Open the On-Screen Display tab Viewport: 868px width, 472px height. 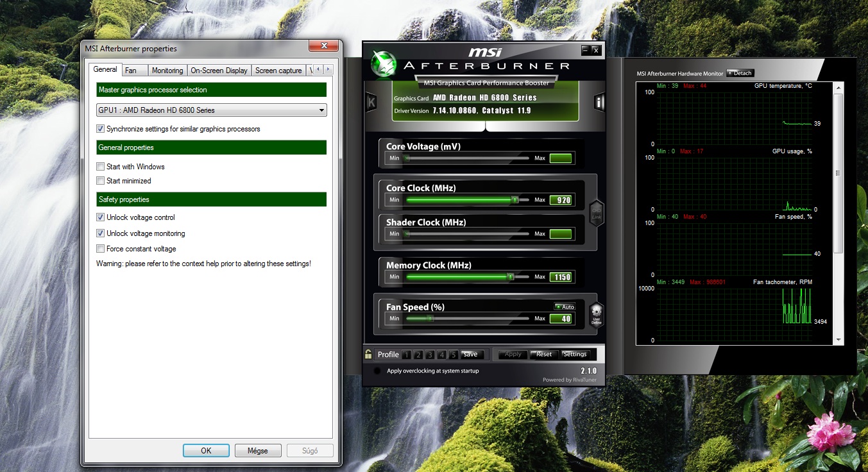coord(219,71)
